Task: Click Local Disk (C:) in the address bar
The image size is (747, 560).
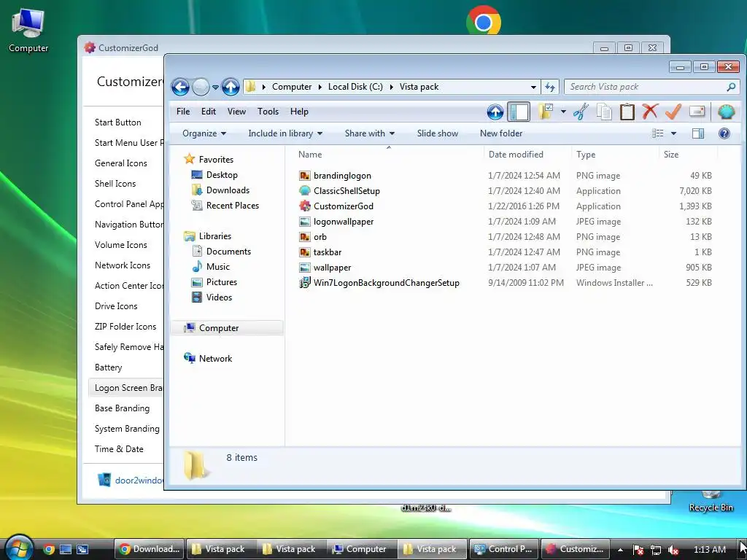Action: pyautogui.click(x=355, y=87)
